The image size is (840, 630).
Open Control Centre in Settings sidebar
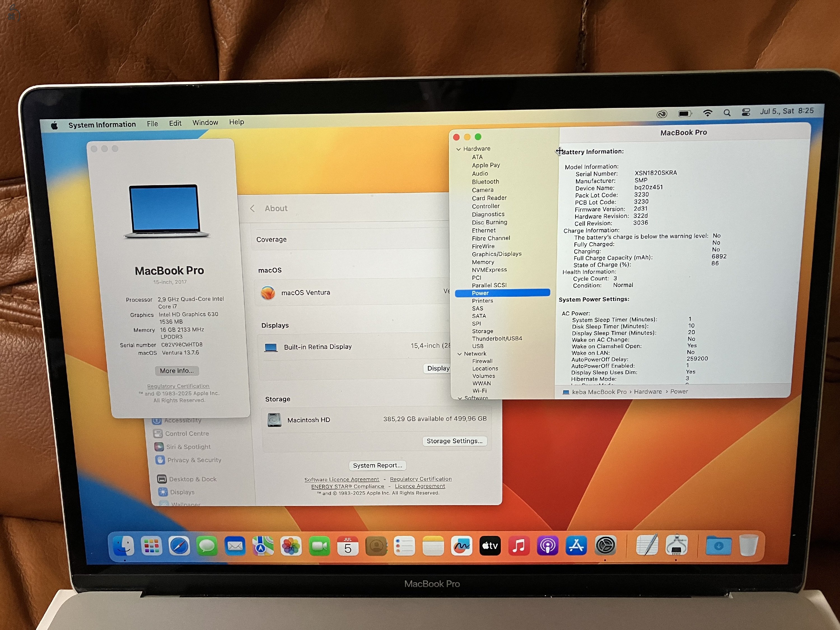point(181,434)
